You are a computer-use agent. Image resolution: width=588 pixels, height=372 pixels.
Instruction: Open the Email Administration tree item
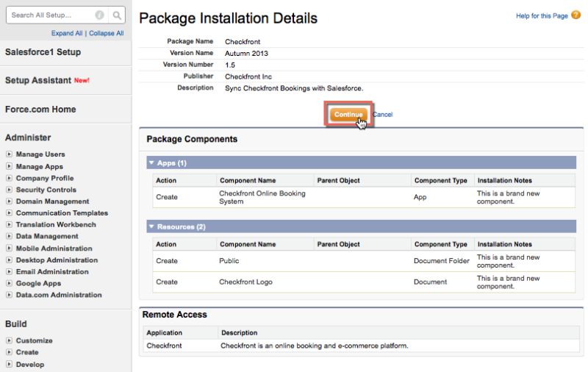[52, 271]
